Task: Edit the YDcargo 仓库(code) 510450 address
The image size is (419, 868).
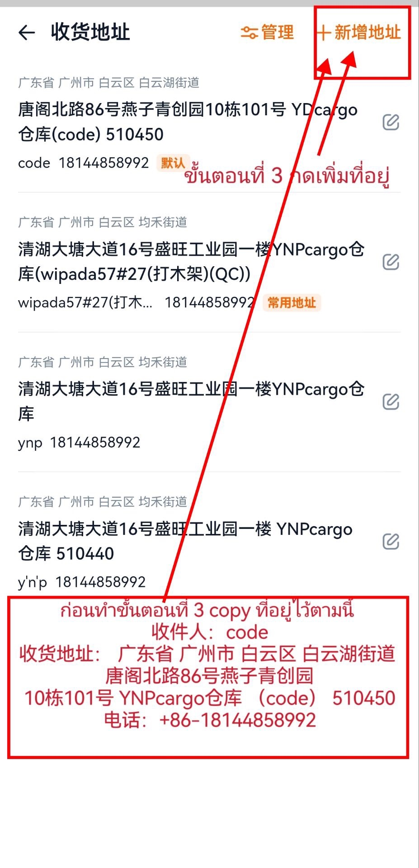Action: [x=391, y=122]
